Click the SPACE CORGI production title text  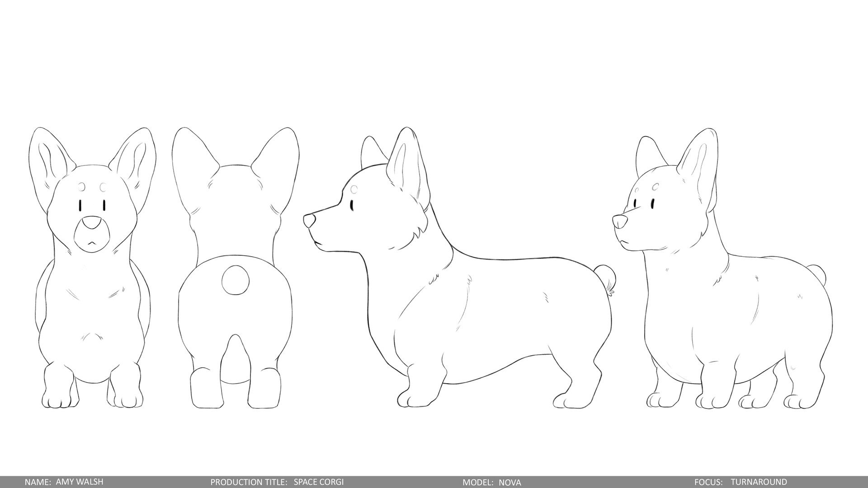tap(318, 482)
